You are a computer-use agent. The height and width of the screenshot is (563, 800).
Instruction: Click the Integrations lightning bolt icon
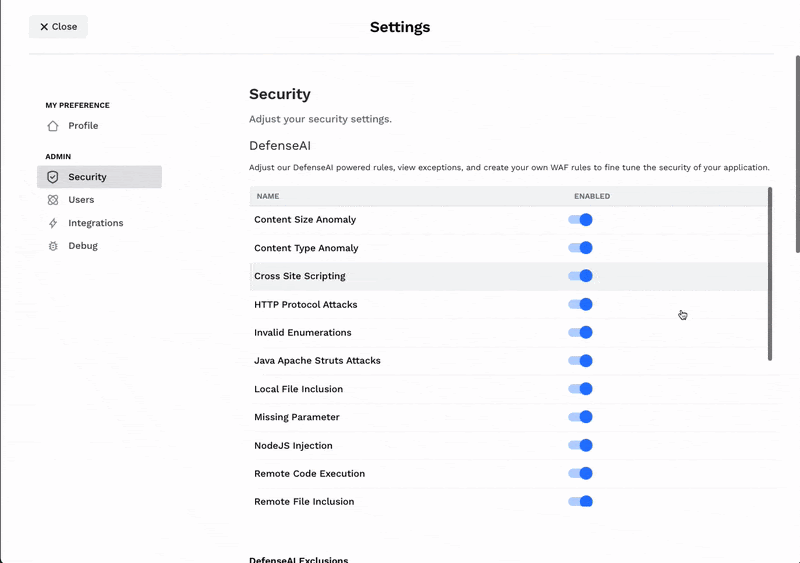[53, 223]
